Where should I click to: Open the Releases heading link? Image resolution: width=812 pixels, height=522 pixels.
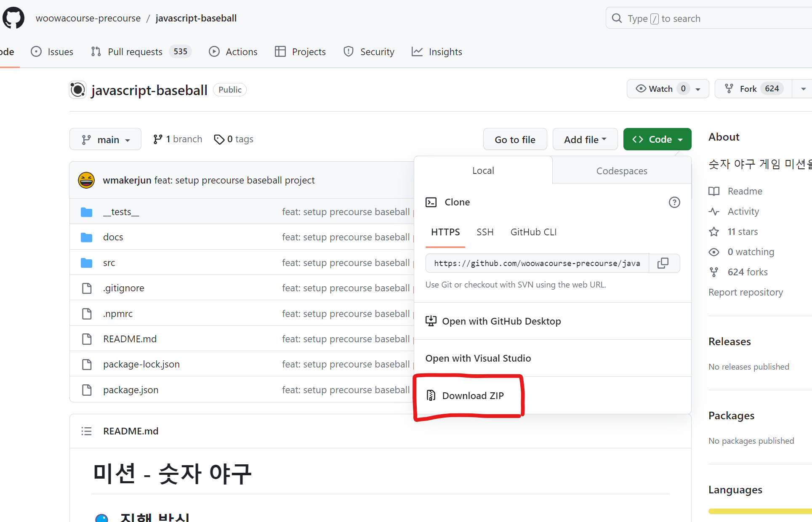click(729, 341)
